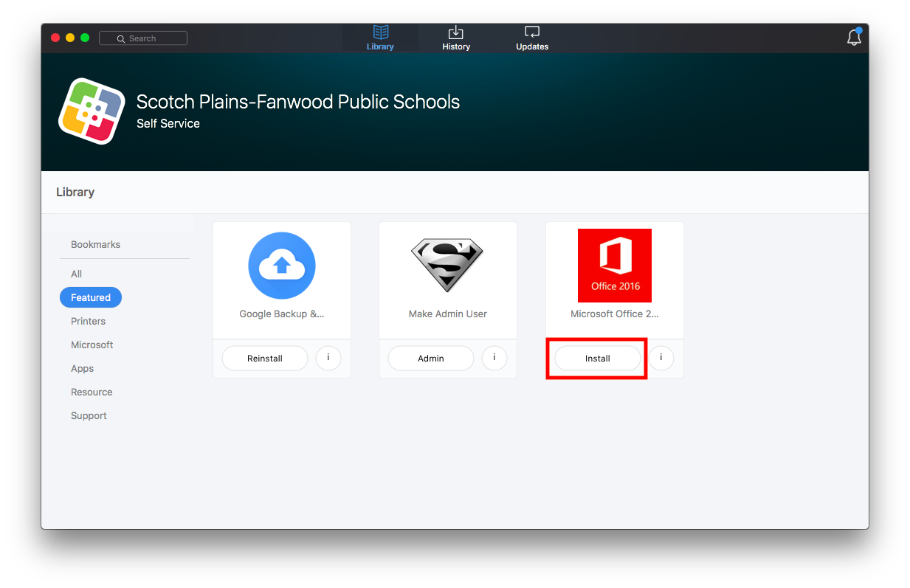Image resolution: width=910 pixels, height=588 pixels.
Task: Click the green full-screen window button
Action: (x=85, y=38)
